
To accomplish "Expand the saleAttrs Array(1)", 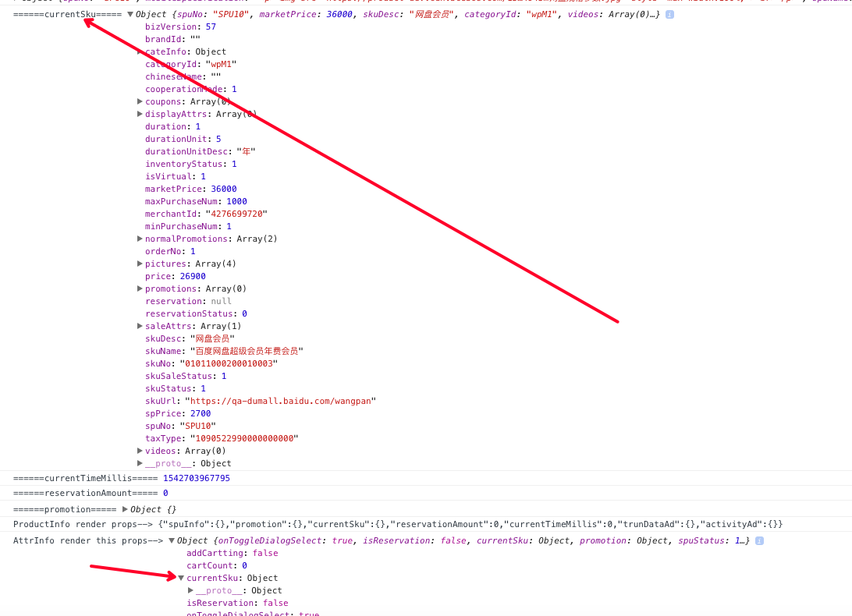I will [140, 326].
